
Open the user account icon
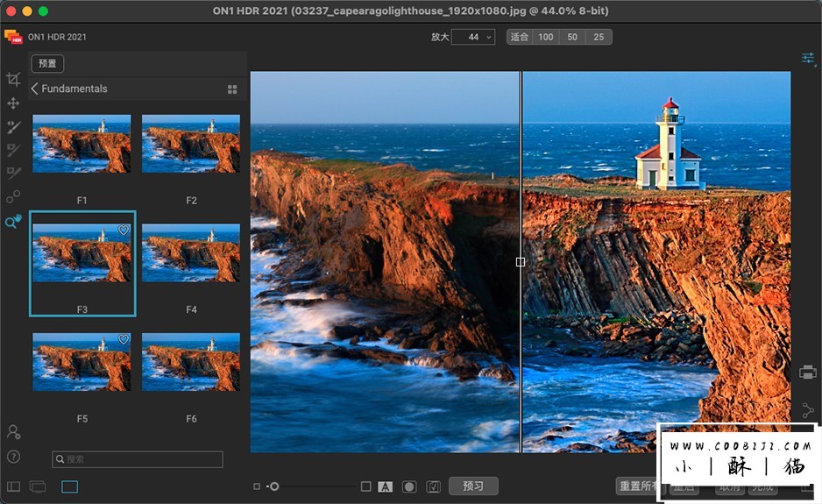coord(13,432)
